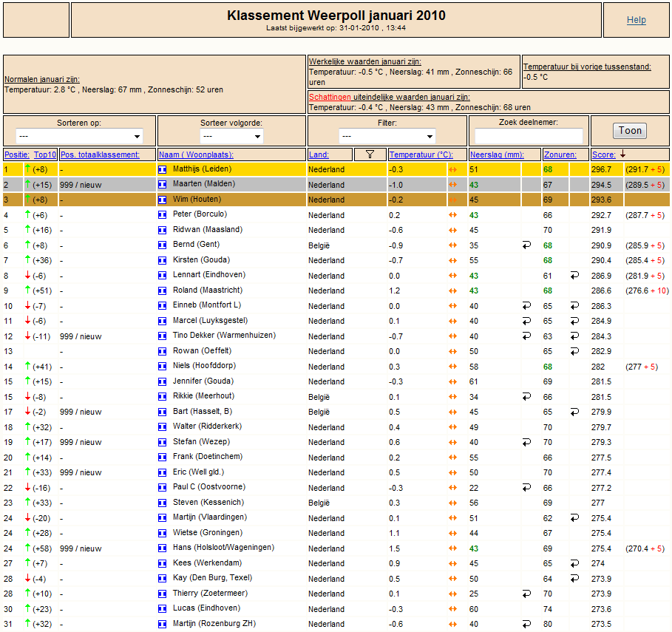The width and height of the screenshot is (672, 632).
Task: Click the Top10 header link
Action: click(45, 154)
